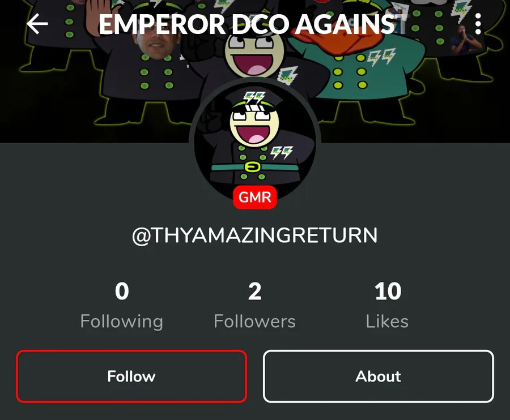Open the three-dot overflow menu
This screenshot has width=510, height=420.
point(478,24)
